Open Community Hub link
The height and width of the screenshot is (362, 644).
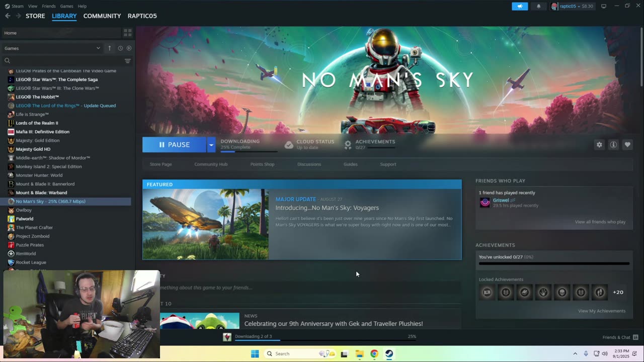211,164
